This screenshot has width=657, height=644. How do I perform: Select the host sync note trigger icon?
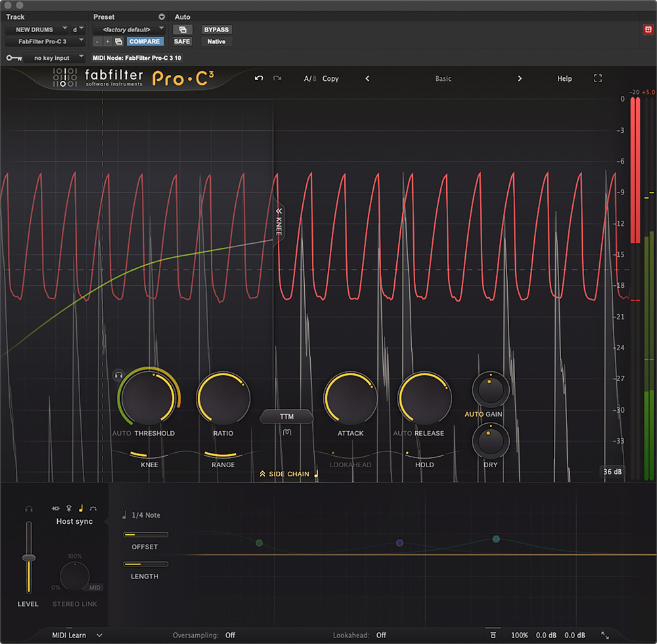pyautogui.click(x=81, y=508)
